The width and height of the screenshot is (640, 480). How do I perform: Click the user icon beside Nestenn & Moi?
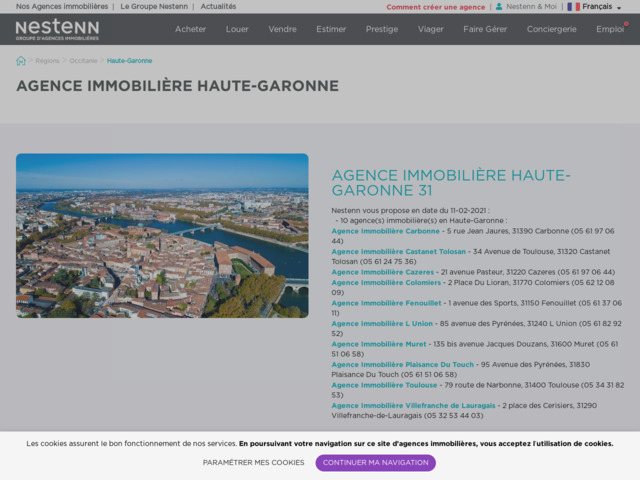pos(499,7)
